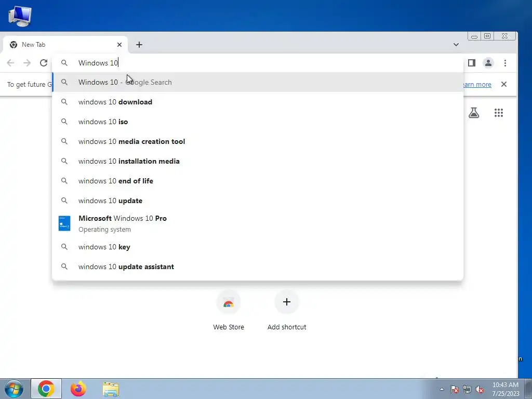This screenshot has height=399, width=532.
Task: Open the Chrome three-dot menu
Action: [505, 63]
